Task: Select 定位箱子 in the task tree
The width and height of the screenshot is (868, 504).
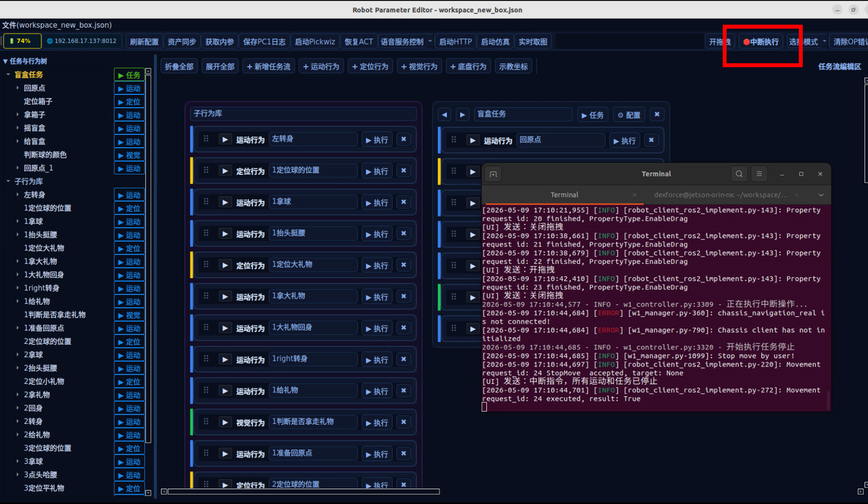Action: [x=38, y=101]
